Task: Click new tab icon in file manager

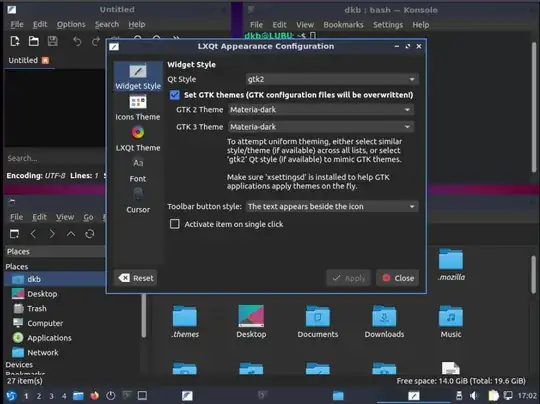Action: (x=14, y=234)
